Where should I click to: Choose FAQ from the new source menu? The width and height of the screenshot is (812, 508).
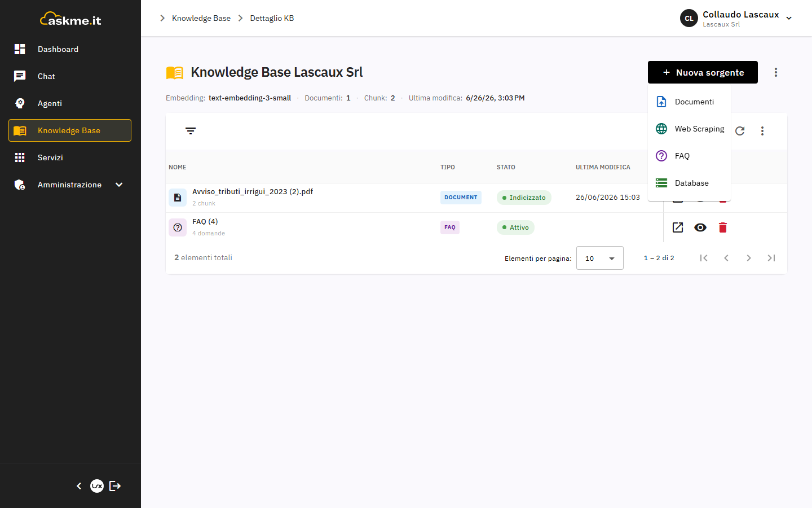pos(689,156)
